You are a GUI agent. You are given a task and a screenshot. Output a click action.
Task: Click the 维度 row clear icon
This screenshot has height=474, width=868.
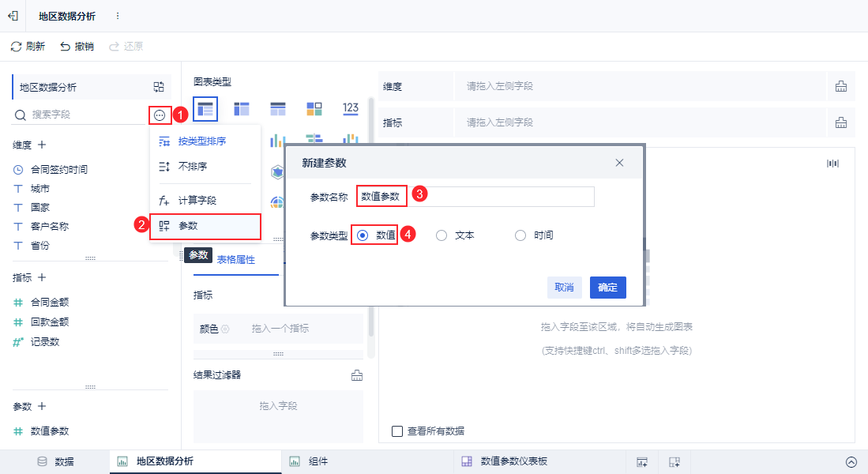click(841, 86)
